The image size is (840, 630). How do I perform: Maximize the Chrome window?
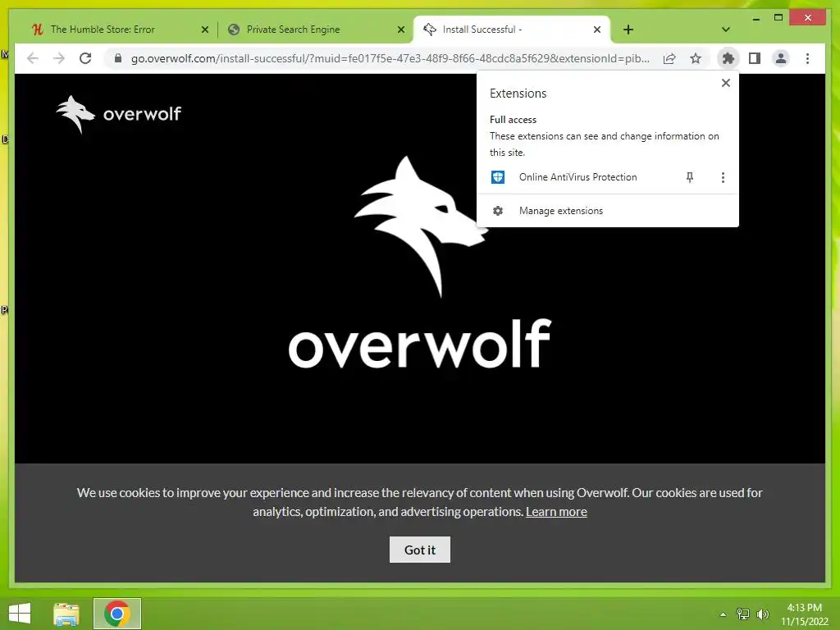pyautogui.click(x=778, y=18)
